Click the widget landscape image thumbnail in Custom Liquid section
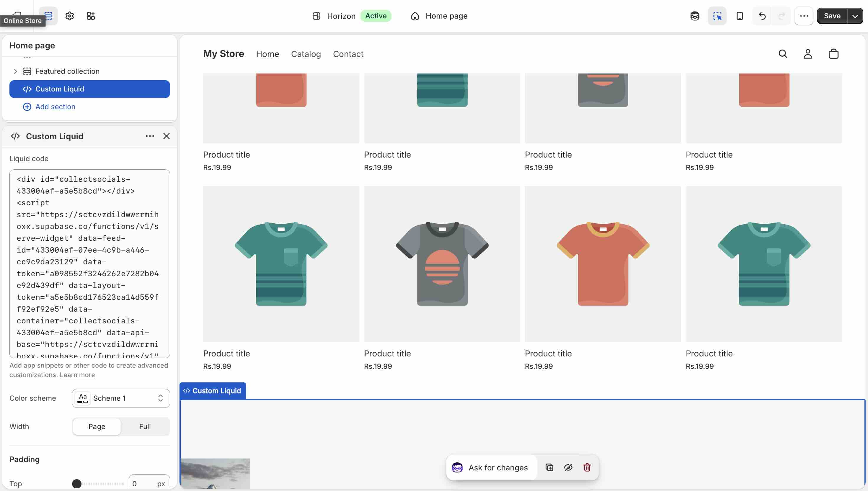 (x=216, y=474)
